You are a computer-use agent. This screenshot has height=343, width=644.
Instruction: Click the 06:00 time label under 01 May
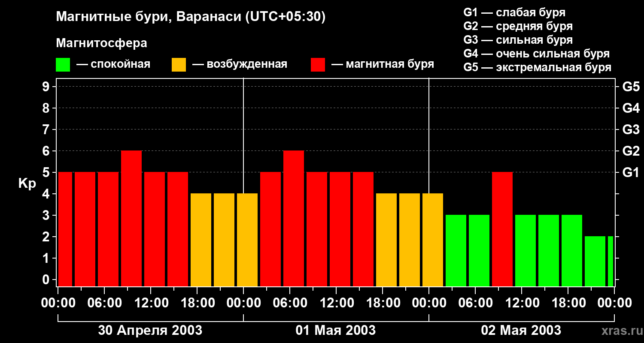[x=289, y=303]
